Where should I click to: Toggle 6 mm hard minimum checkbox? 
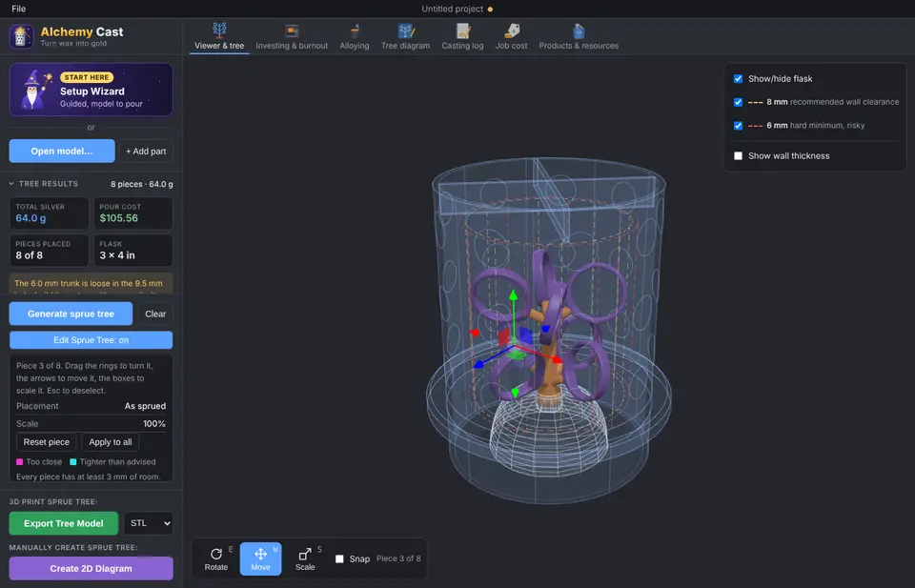738,126
